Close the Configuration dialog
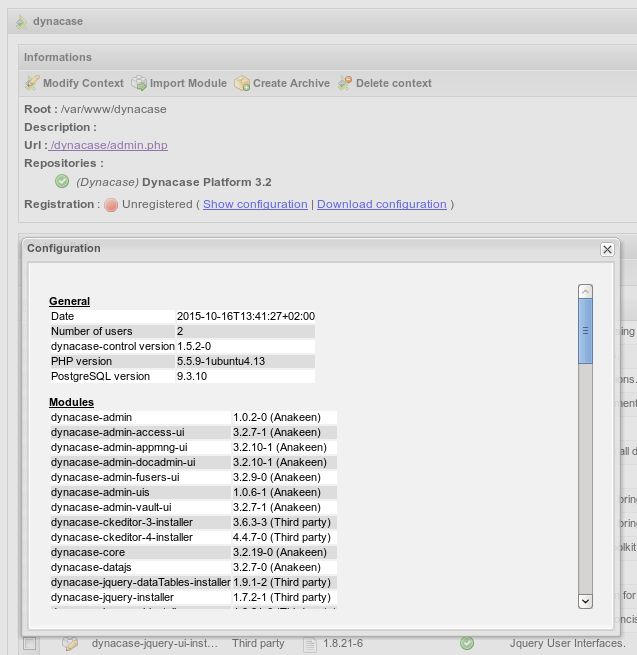Image resolution: width=637 pixels, height=655 pixels. click(607, 249)
